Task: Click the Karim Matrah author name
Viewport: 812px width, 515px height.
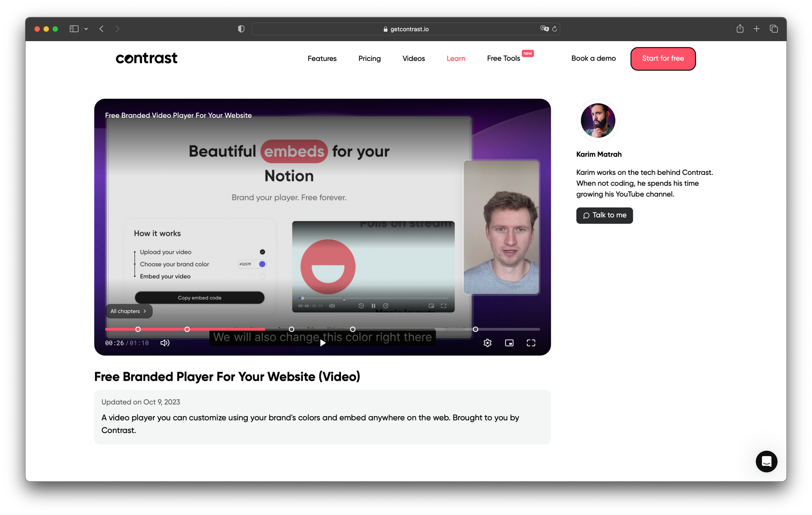Action: pos(599,154)
